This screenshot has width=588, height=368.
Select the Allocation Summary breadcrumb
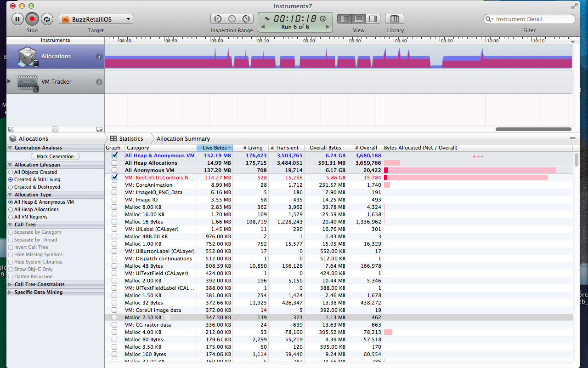183,138
